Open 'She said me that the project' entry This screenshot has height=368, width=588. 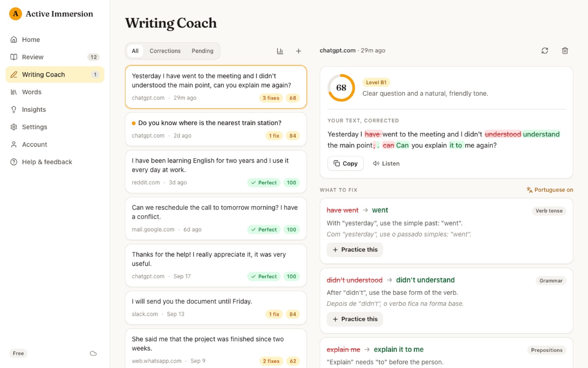pyautogui.click(x=216, y=348)
